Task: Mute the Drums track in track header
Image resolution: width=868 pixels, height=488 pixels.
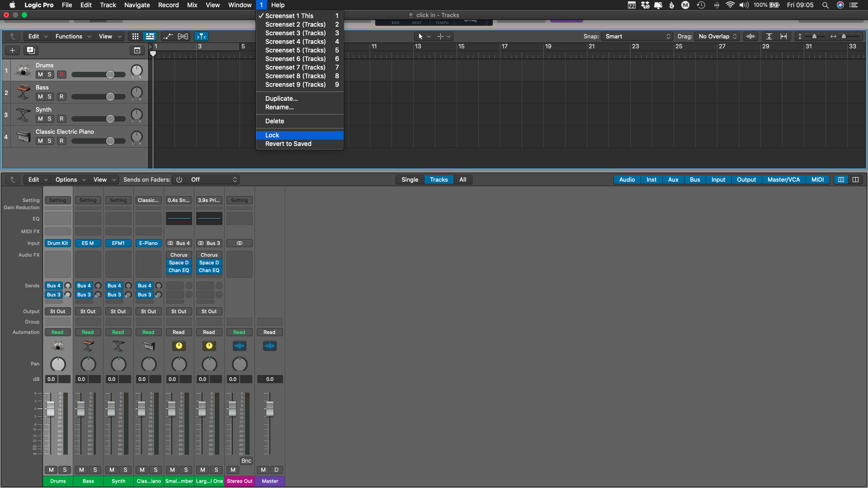Action: [40, 75]
